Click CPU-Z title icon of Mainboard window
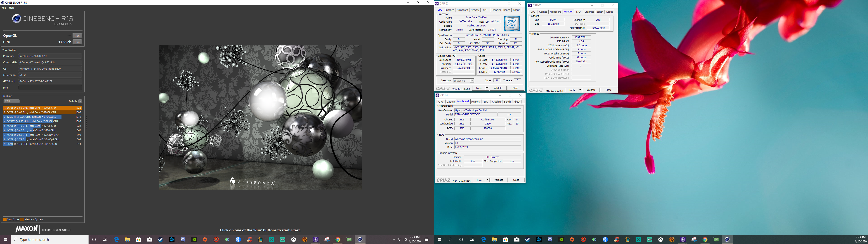The height and width of the screenshot is (244, 868). [437, 95]
